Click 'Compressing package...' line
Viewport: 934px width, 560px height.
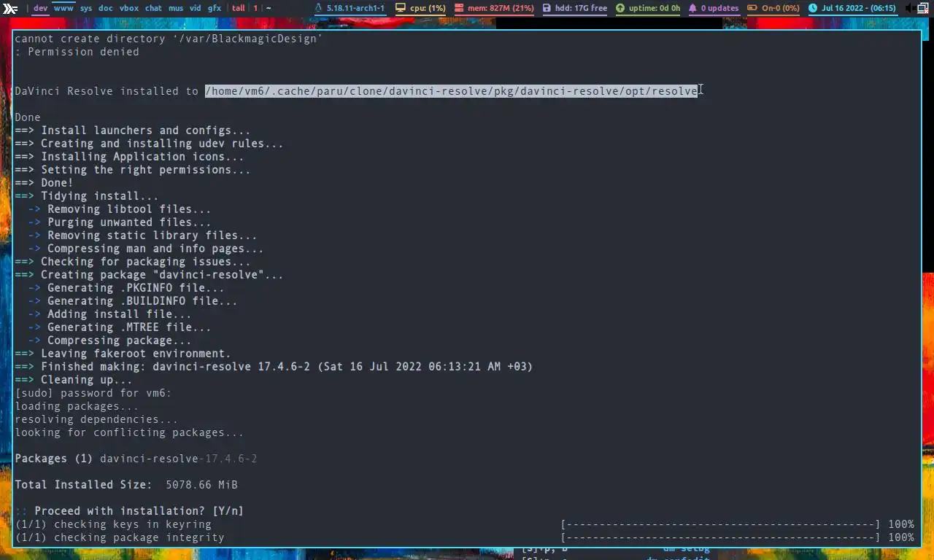pos(109,341)
